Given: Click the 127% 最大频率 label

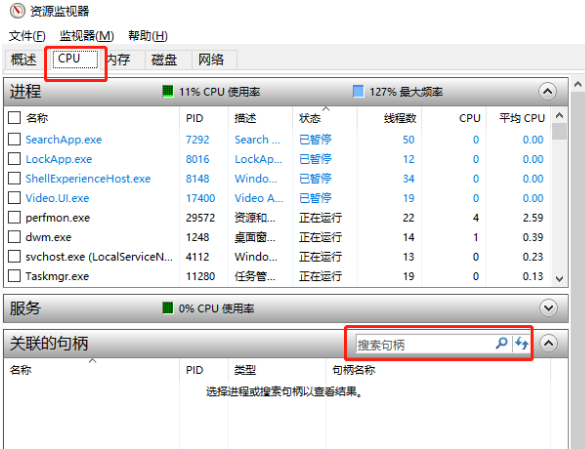Looking at the screenshot, I should [406, 92].
